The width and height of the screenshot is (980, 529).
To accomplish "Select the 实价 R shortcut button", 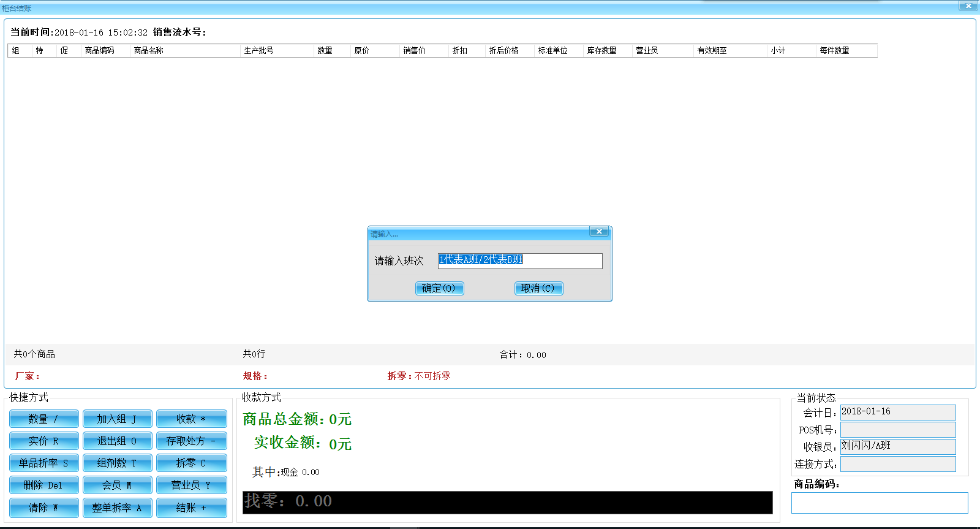I will click(x=43, y=441).
